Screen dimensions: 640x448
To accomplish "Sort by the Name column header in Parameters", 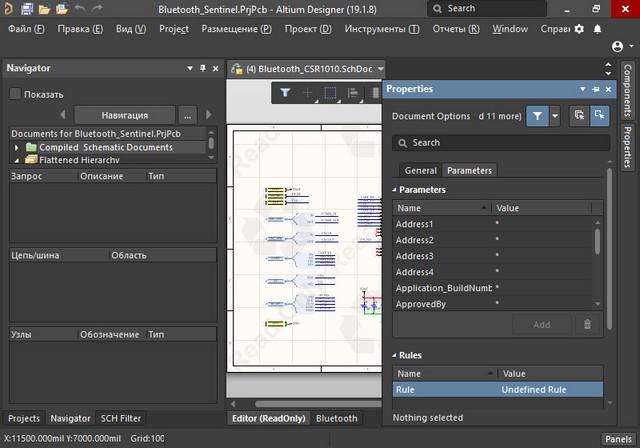I will click(442, 208).
